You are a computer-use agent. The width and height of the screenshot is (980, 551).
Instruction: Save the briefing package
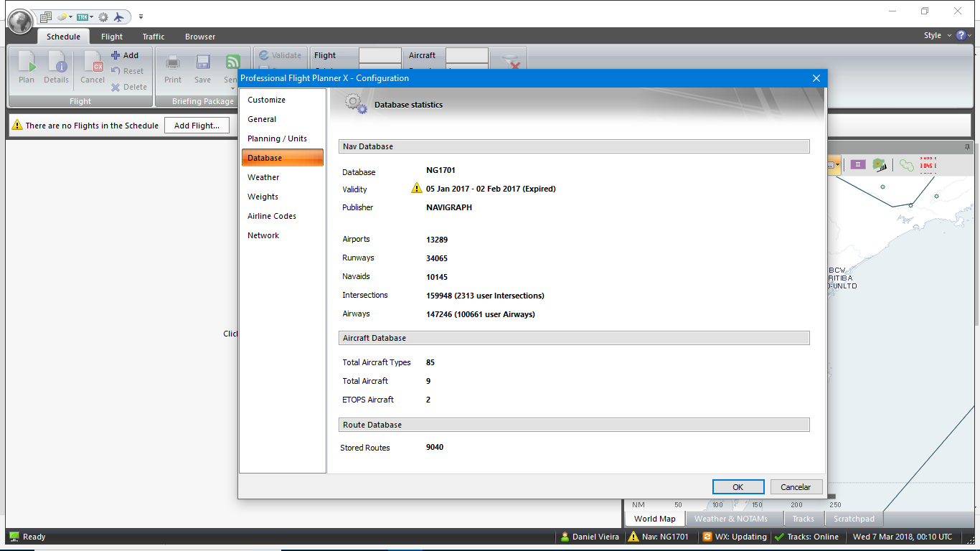click(x=203, y=67)
